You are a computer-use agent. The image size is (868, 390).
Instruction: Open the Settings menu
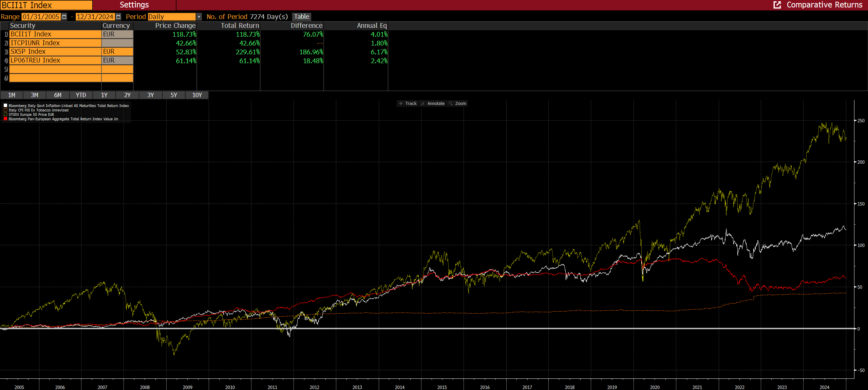click(134, 5)
